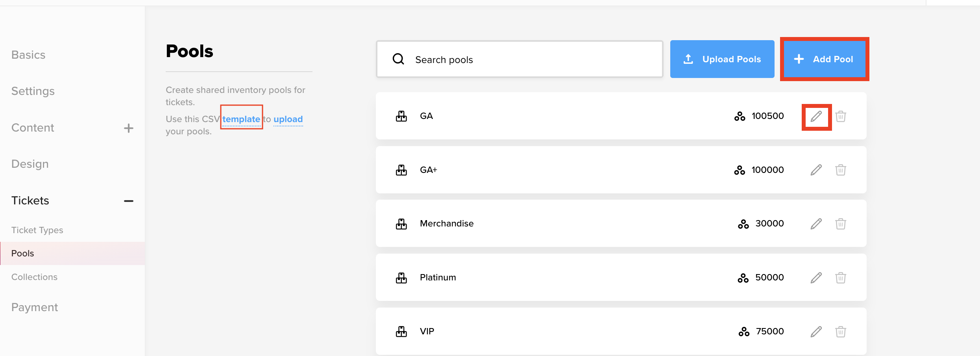This screenshot has width=980, height=356.
Task: Focus the Search pools field
Action: click(x=520, y=59)
